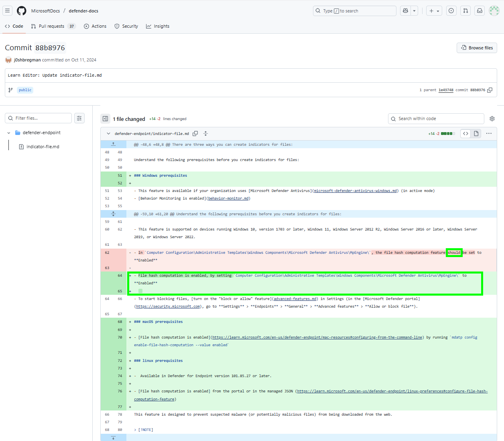Toggle the file tree sidebar panel

[x=105, y=118]
